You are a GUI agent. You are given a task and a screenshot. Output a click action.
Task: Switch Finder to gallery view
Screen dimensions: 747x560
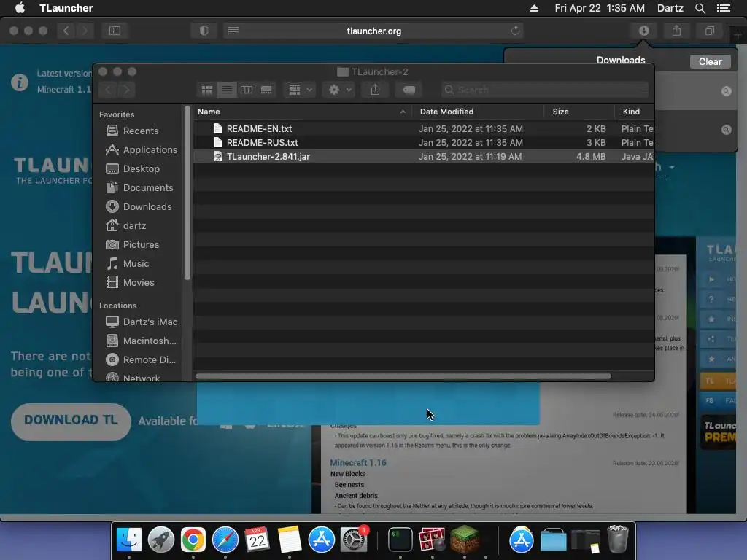[266, 90]
